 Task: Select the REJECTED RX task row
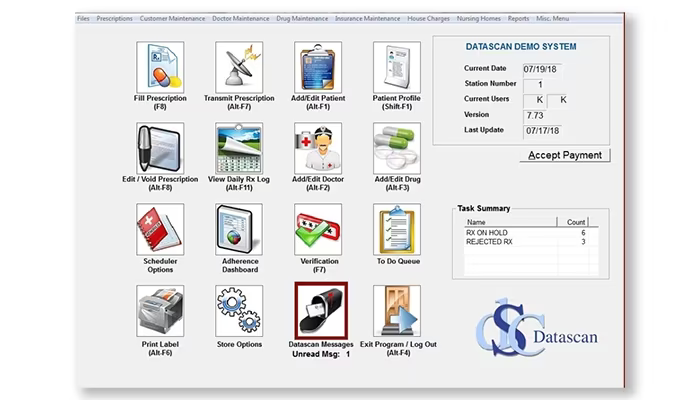(x=531, y=242)
